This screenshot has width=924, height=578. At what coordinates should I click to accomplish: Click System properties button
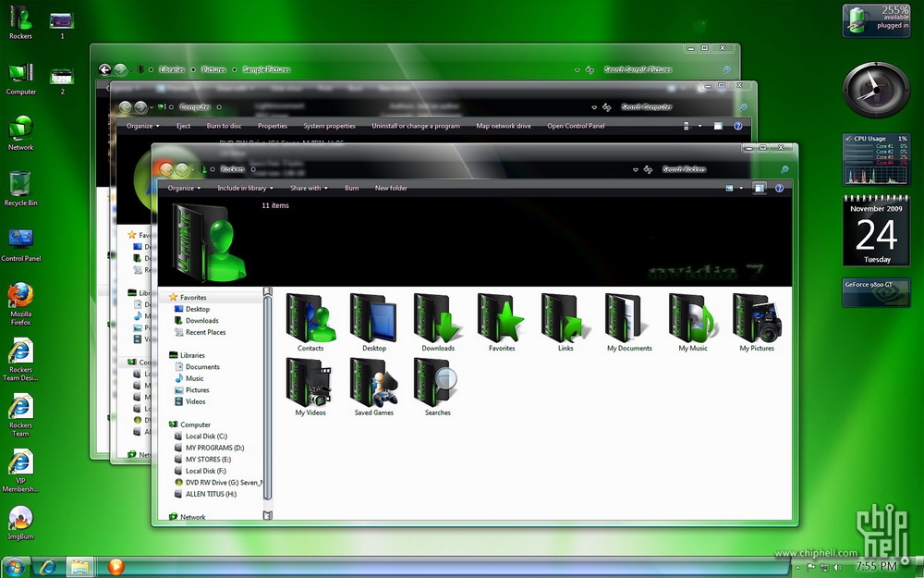point(330,126)
